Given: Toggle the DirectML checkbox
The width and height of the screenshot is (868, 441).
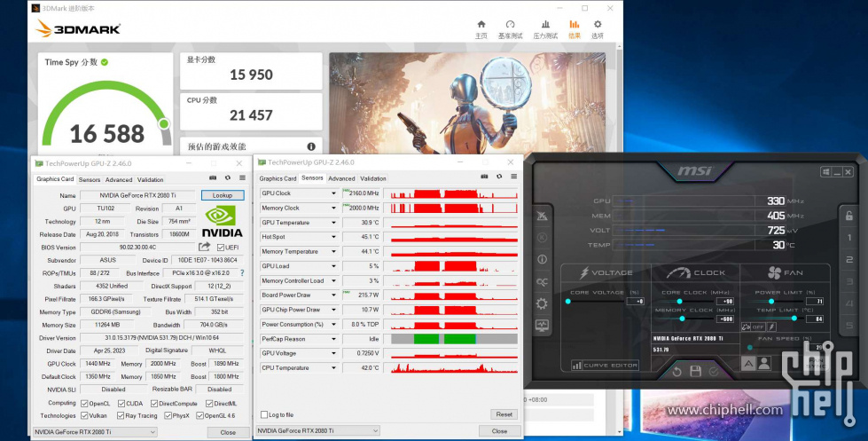Looking at the screenshot, I should [209, 404].
